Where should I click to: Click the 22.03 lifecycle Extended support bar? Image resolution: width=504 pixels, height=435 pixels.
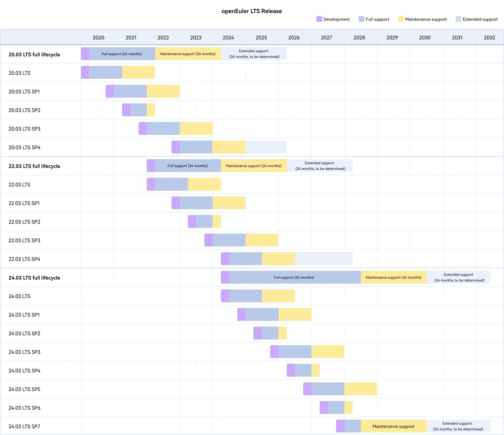[x=320, y=166]
